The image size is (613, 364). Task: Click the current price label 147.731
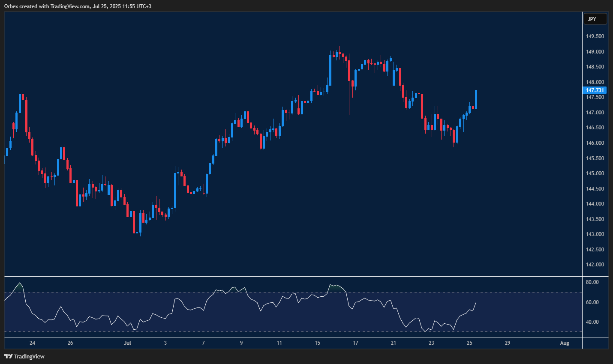tap(595, 90)
